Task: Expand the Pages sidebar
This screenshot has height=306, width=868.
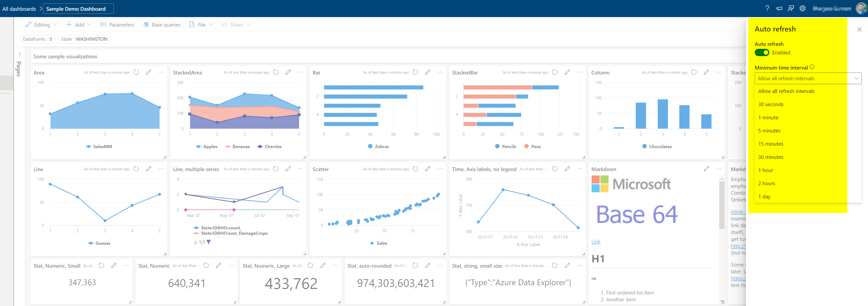Action: (19, 54)
